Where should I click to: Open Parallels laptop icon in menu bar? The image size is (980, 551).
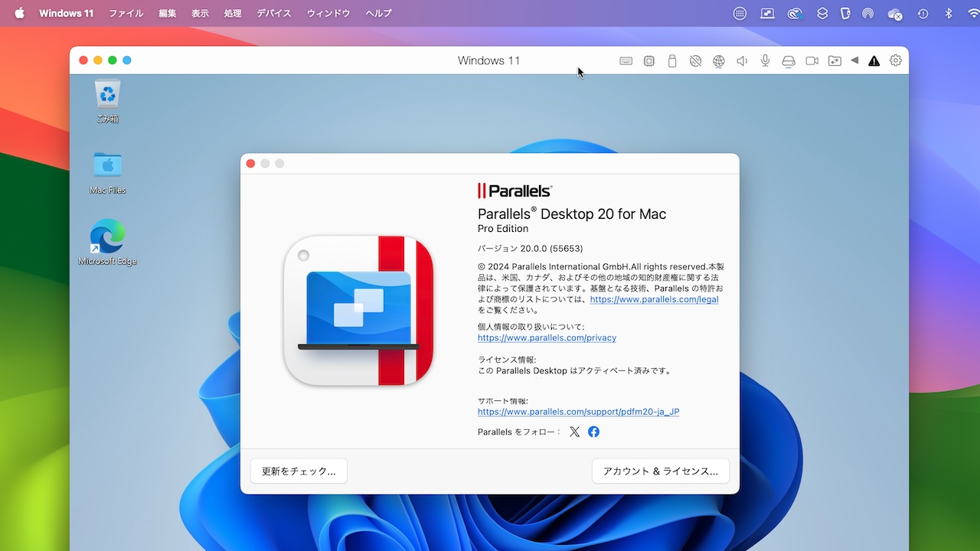coord(768,13)
